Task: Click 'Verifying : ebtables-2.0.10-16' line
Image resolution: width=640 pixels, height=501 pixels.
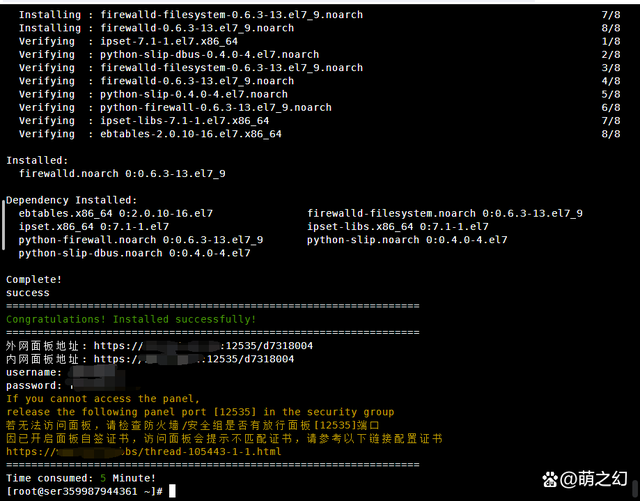Action: pos(150,134)
